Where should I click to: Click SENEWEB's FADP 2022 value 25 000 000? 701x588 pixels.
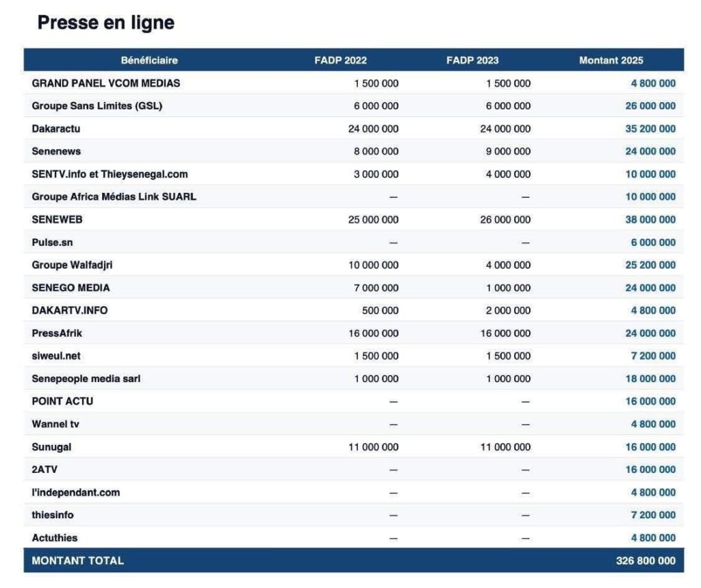(373, 220)
